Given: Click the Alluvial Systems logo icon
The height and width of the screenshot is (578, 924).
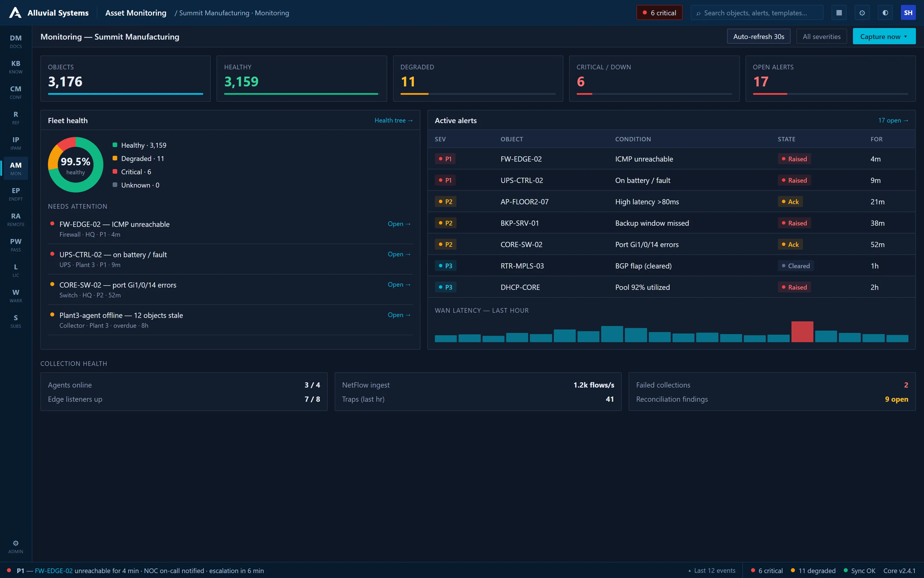Looking at the screenshot, I should pyautogui.click(x=15, y=13).
